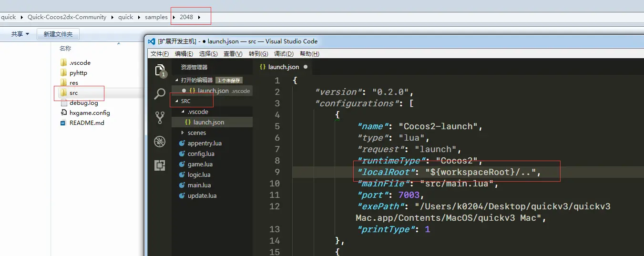This screenshot has width=644, height=256.
Task: Select game.lua in the VS Code explorer
Action: (200, 164)
